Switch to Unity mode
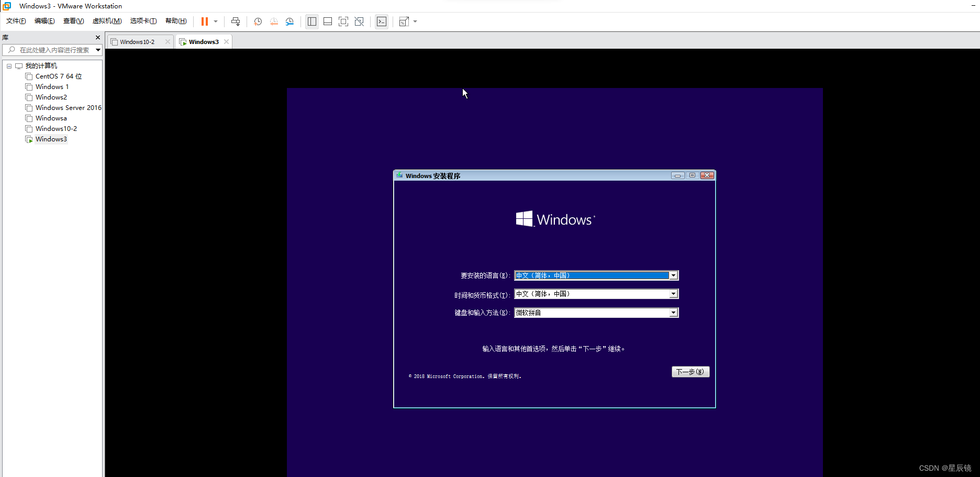Image resolution: width=980 pixels, height=477 pixels. click(x=359, y=21)
